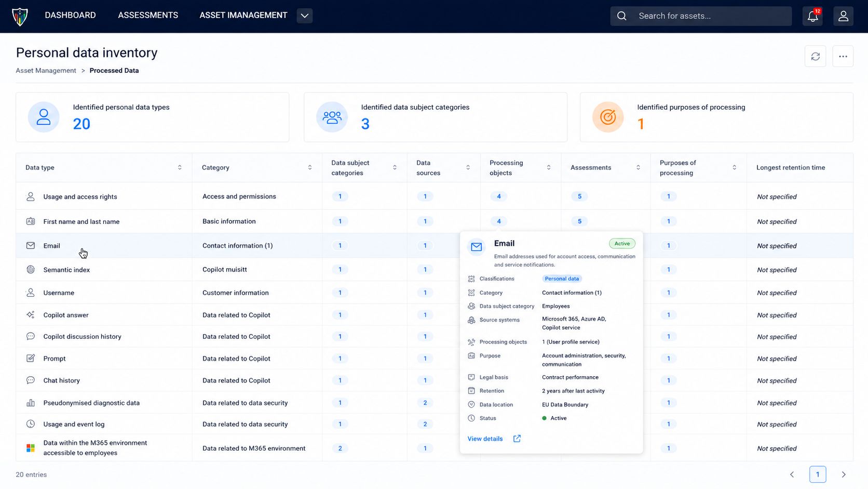Click the Email envelope icon in popup card
This screenshot has width=868, height=489.
point(477,247)
